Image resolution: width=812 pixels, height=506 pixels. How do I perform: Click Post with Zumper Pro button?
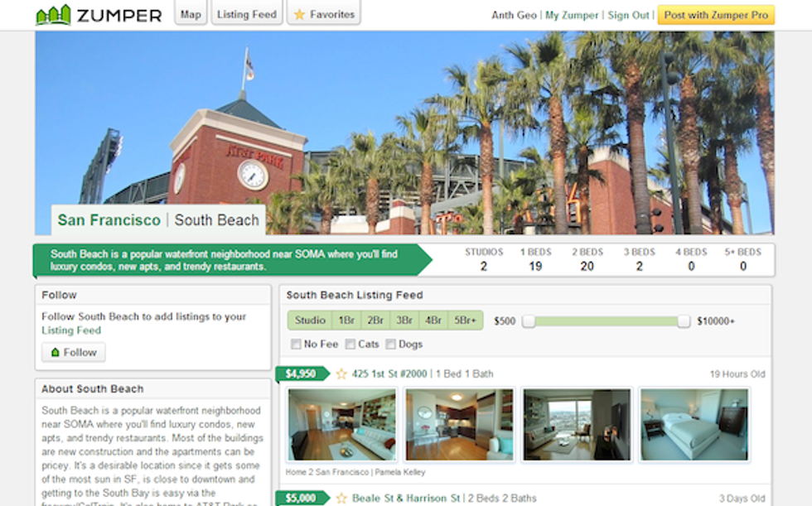pos(715,15)
